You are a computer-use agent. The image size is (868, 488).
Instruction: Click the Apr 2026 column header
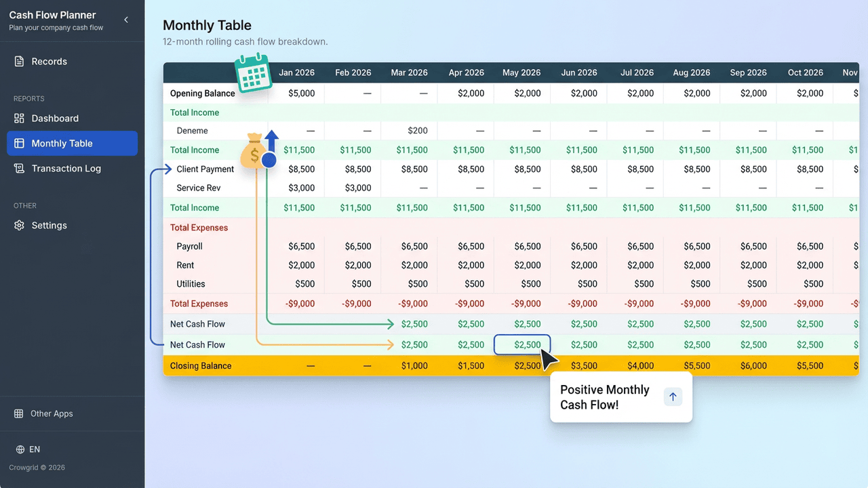[467, 73]
